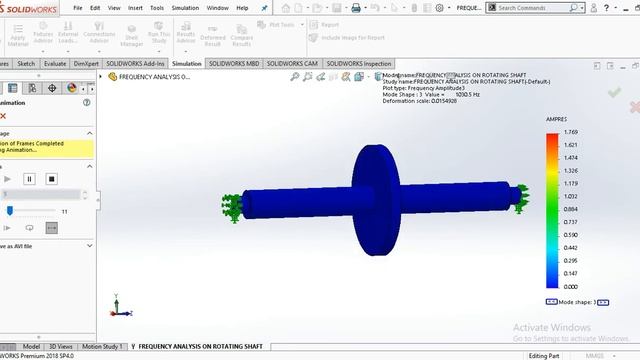The image size is (640, 360).
Task: Switch to the SOLIDWORKS MBD tab
Action: point(234,64)
